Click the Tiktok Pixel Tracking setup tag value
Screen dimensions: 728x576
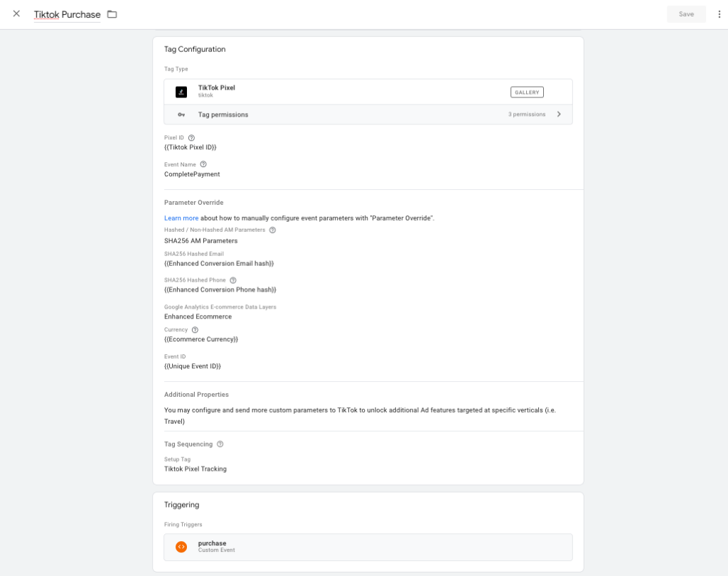(x=196, y=469)
